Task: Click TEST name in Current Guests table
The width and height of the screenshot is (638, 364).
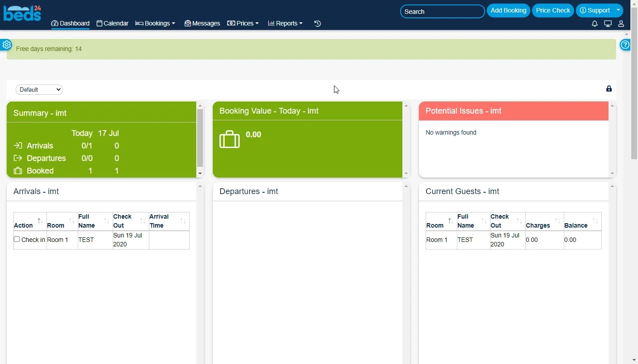Action: [x=465, y=240]
